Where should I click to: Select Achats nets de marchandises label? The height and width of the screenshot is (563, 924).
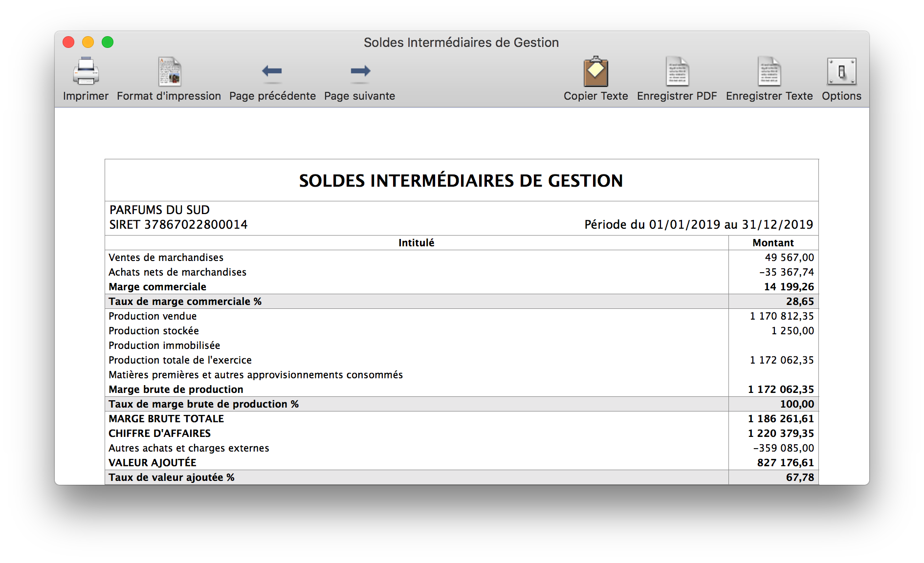[177, 272]
